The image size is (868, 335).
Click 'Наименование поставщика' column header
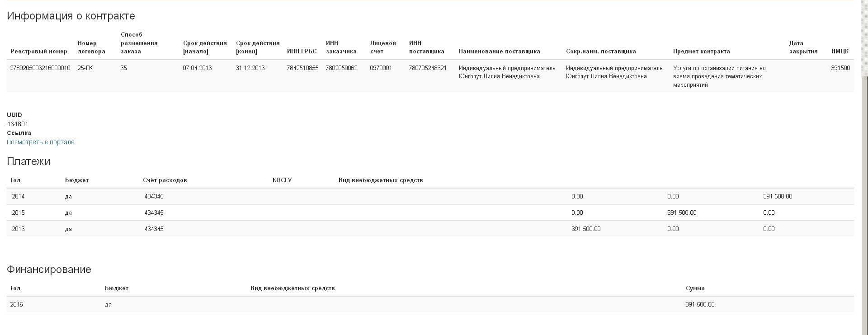(x=499, y=51)
